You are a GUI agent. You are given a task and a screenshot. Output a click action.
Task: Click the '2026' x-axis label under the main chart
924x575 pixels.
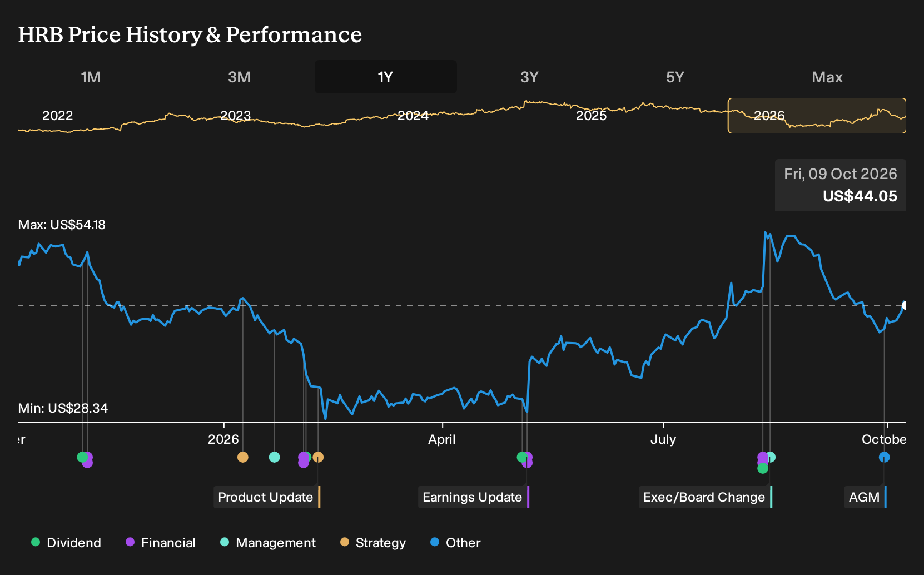click(223, 439)
